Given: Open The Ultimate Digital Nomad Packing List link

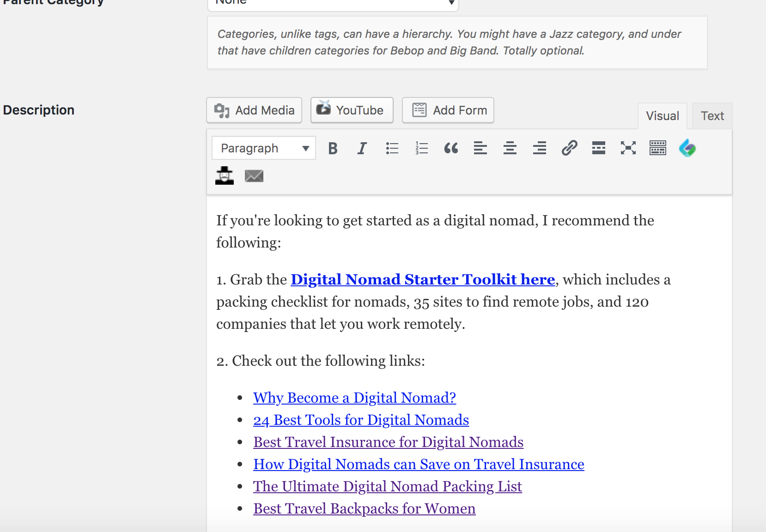Looking at the screenshot, I should click(x=388, y=486).
